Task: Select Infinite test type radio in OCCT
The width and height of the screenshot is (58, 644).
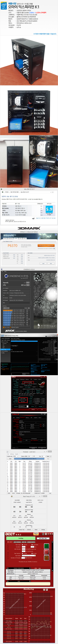Action: point(22,545)
